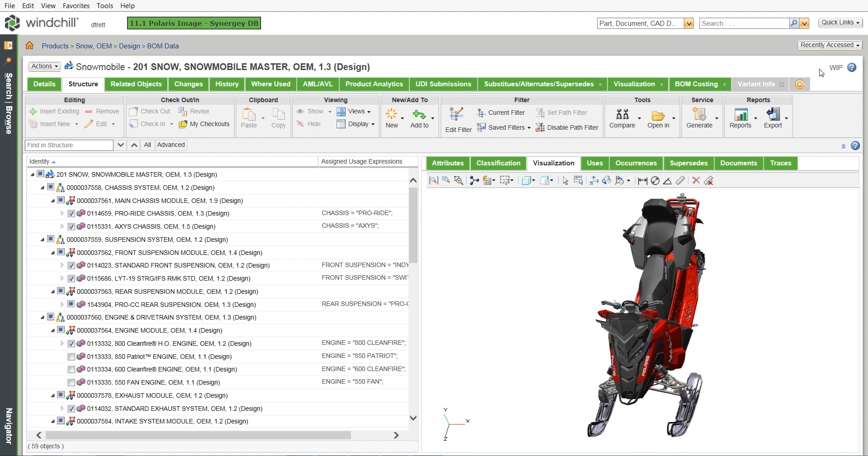
Task: Click the Advanced find button
Action: [x=171, y=145]
